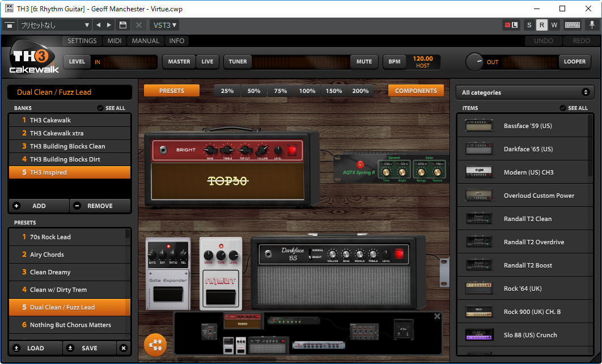Open the MIDI tab

pyautogui.click(x=115, y=41)
